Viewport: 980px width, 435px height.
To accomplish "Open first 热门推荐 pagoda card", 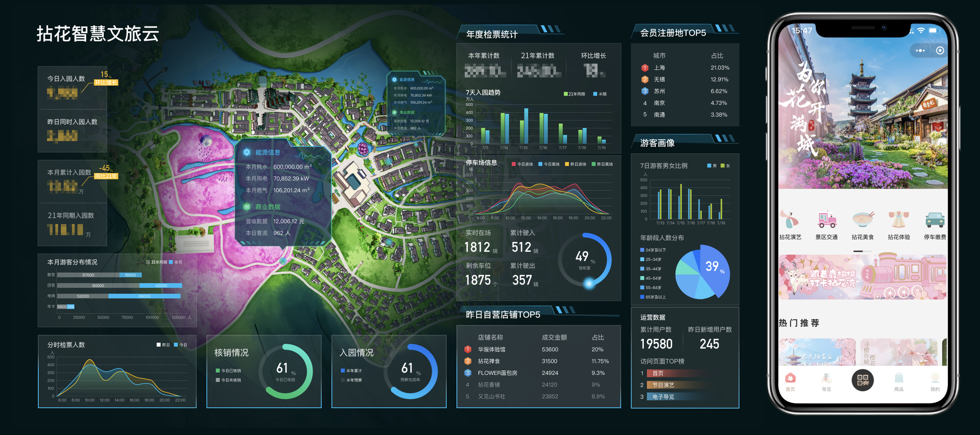I will (817, 352).
